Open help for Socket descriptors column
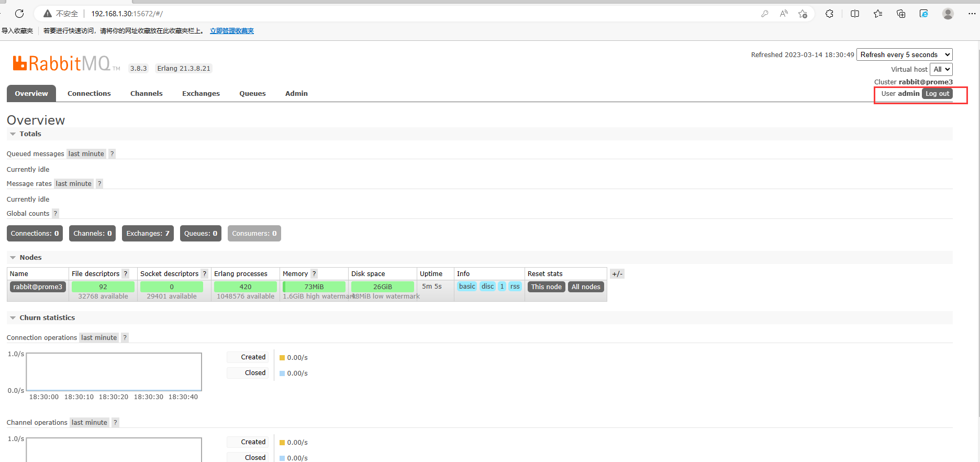The width and height of the screenshot is (980, 462). click(204, 273)
